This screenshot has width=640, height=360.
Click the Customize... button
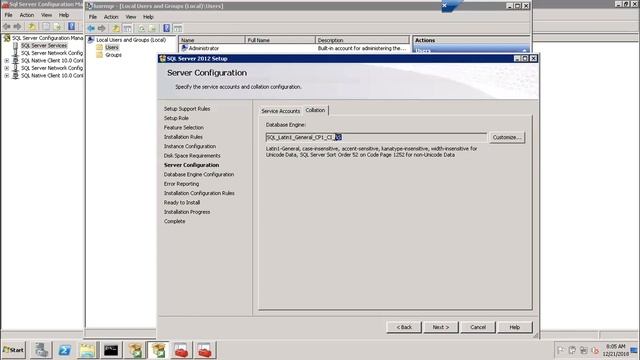click(x=507, y=137)
